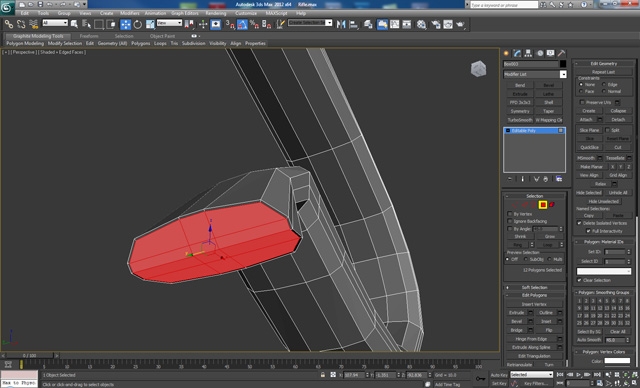This screenshot has height=388, width=640.
Task: Click the active Polygon sub-object icon
Action: tap(543, 205)
